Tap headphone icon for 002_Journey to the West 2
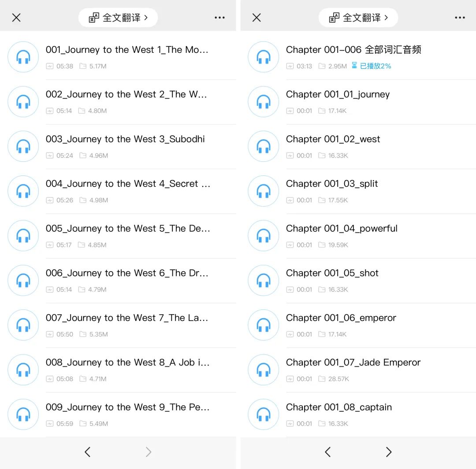Image resolution: width=476 pixels, height=469 pixels. 23,101
